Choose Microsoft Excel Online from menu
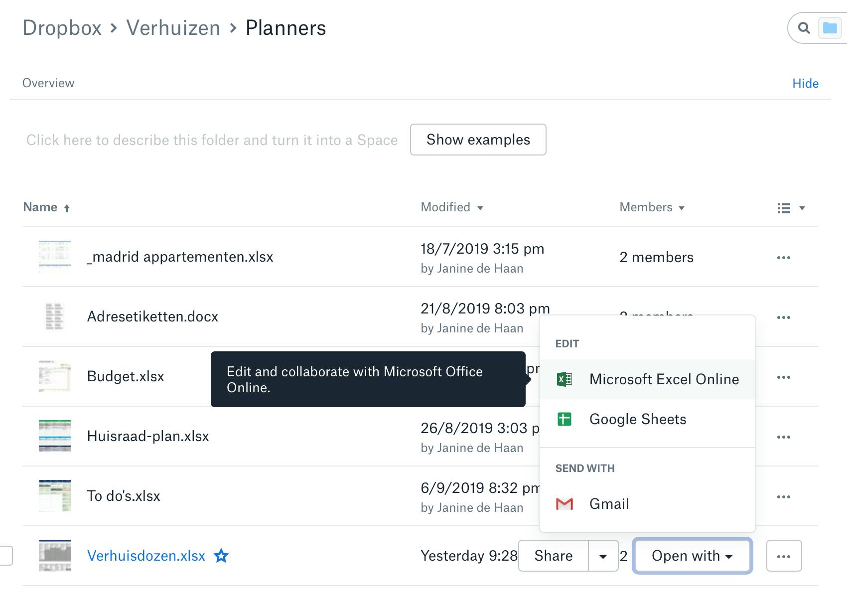847x616 pixels. [664, 379]
